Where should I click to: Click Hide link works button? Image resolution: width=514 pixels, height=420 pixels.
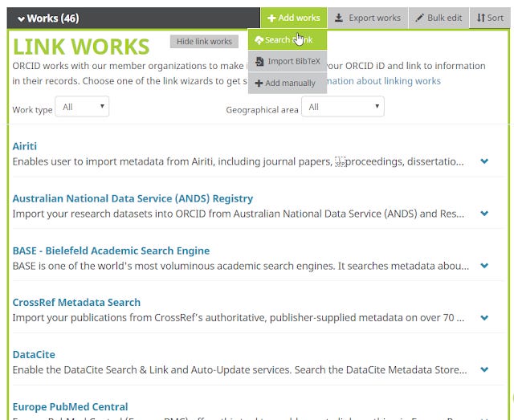[204, 42]
